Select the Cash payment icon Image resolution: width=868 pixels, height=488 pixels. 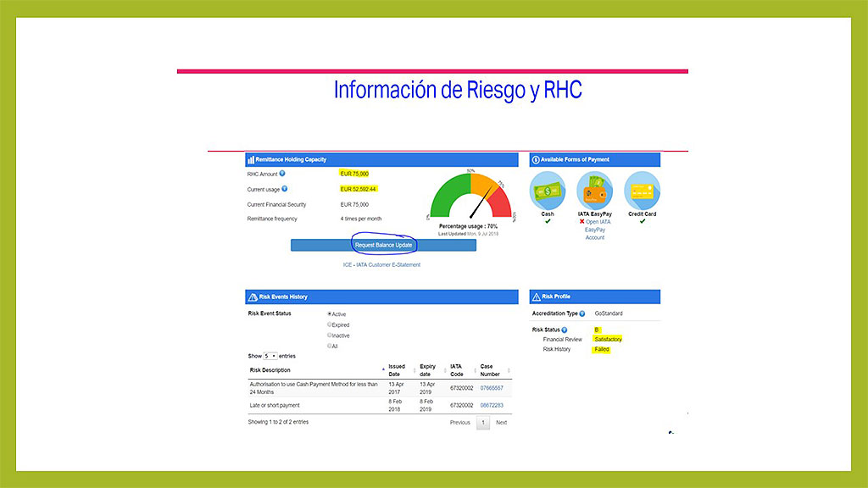(548, 191)
